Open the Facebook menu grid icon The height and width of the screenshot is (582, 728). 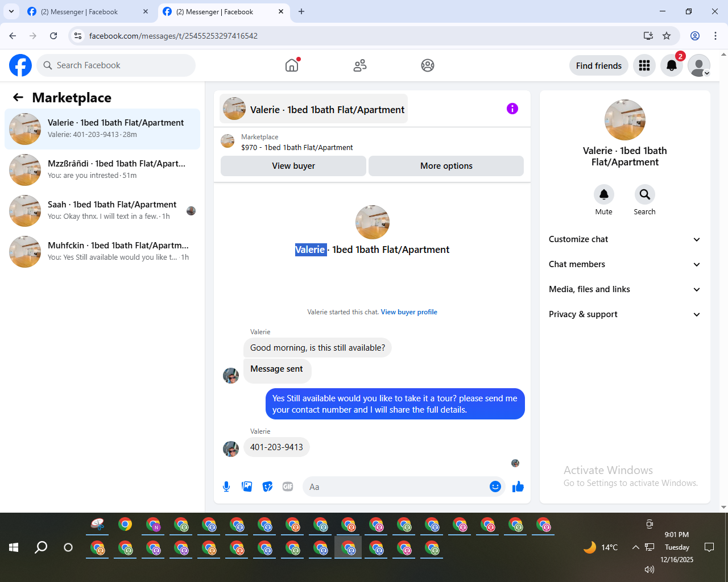click(x=644, y=65)
